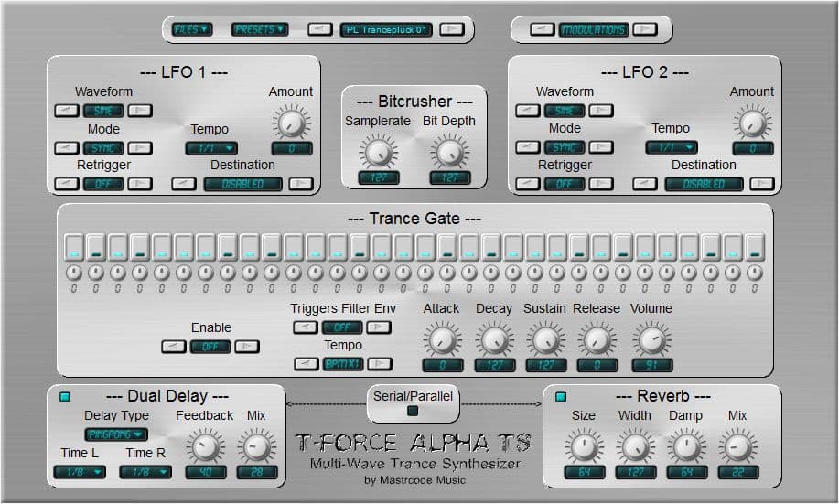Image resolution: width=839 pixels, height=504 pixels.
Task: Open the FILES dropdown menu
Action: [191, 29]
